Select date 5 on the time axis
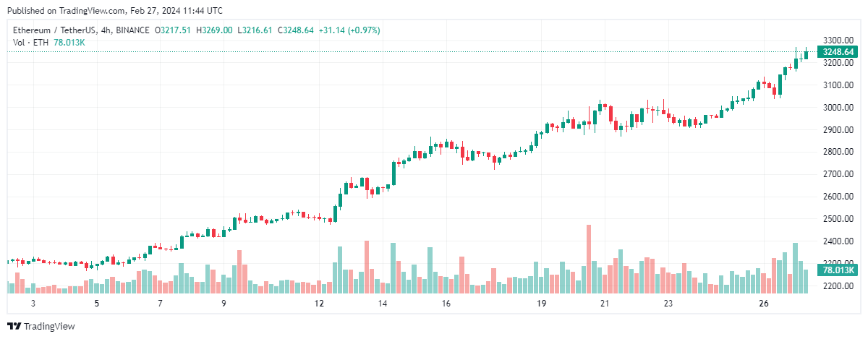The height and width of the screenshot is (339, 868). (x=97, y=304)
